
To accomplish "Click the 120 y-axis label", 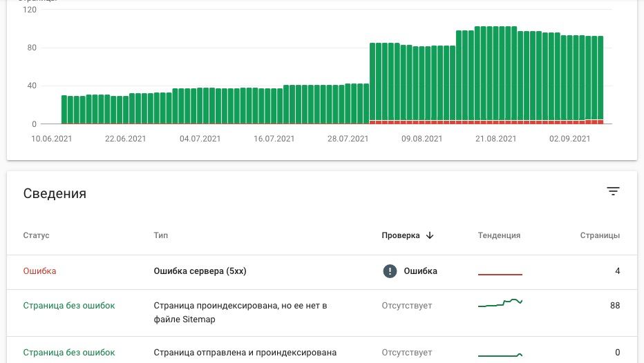I will coord(30,10).
